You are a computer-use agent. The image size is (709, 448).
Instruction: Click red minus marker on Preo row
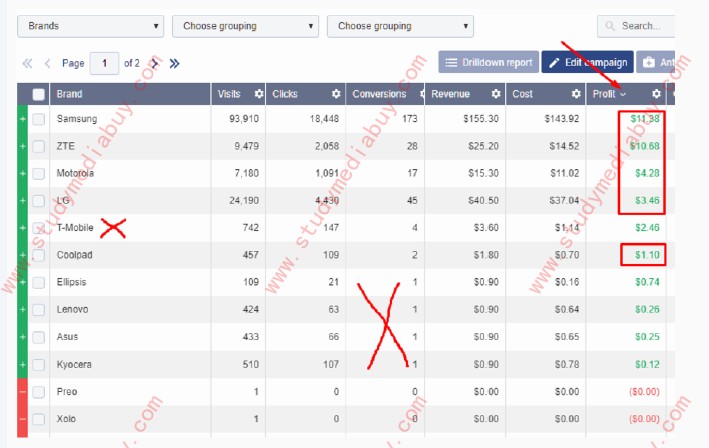click(23, 391)
